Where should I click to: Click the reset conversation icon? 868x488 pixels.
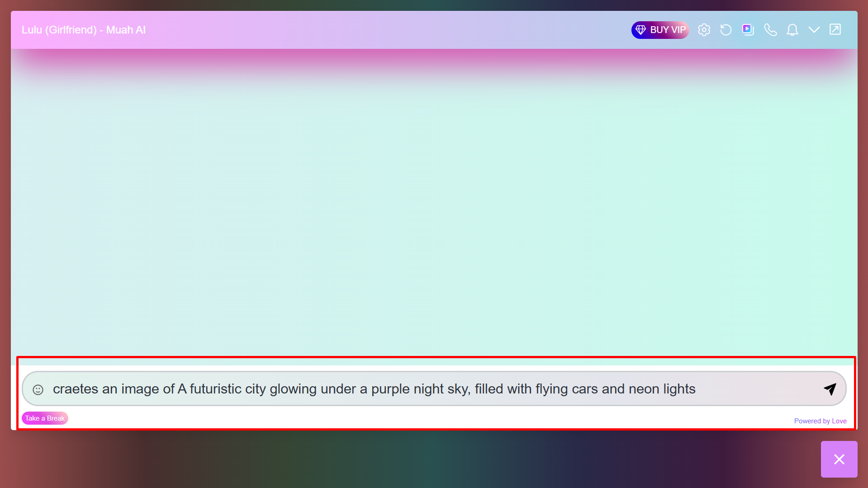(726, 30)
